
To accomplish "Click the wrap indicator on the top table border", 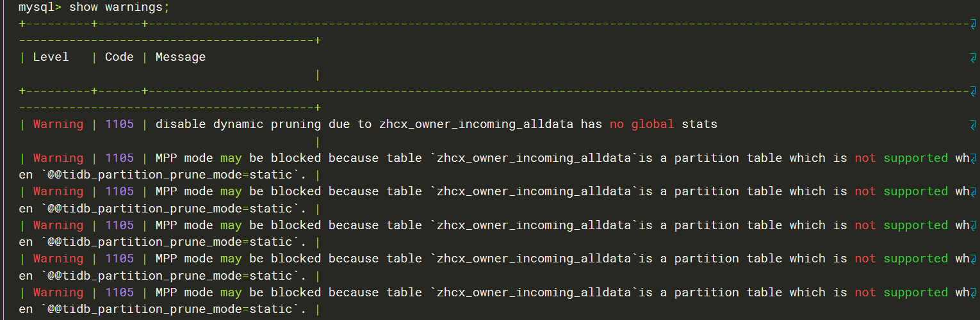I will (x=973, y=24).
